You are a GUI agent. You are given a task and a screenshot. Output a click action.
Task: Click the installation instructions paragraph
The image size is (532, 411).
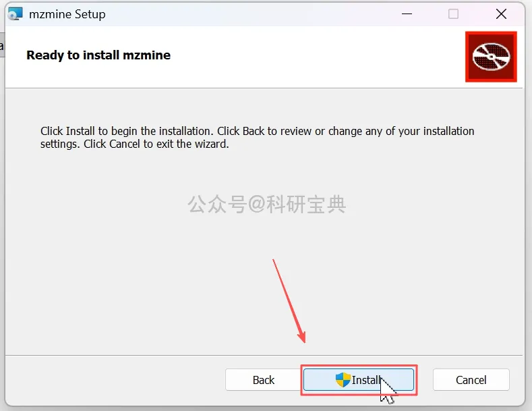tap(257, 138)
